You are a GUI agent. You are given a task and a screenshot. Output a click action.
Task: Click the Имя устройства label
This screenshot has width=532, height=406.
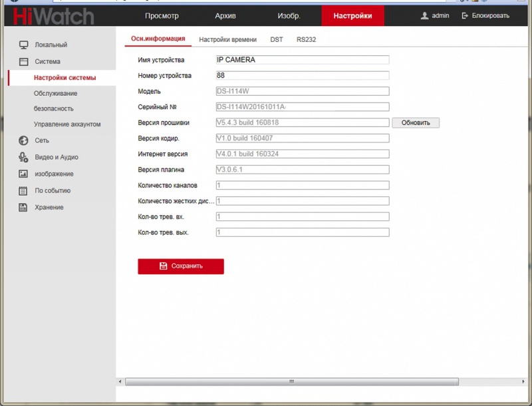click(x=161, y=60)
